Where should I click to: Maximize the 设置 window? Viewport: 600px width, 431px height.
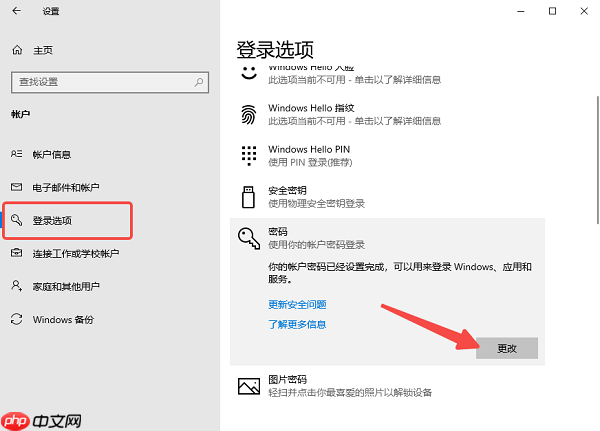tap(553, 11)
